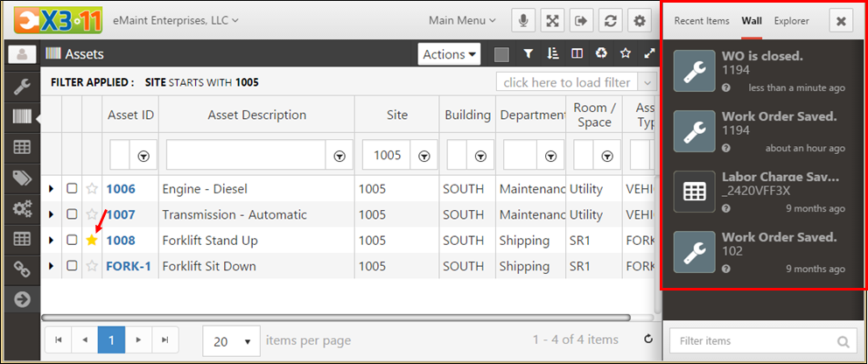Click the funnel filter icon in Assets toolbar
868x364 pixels.
[528, 53]
